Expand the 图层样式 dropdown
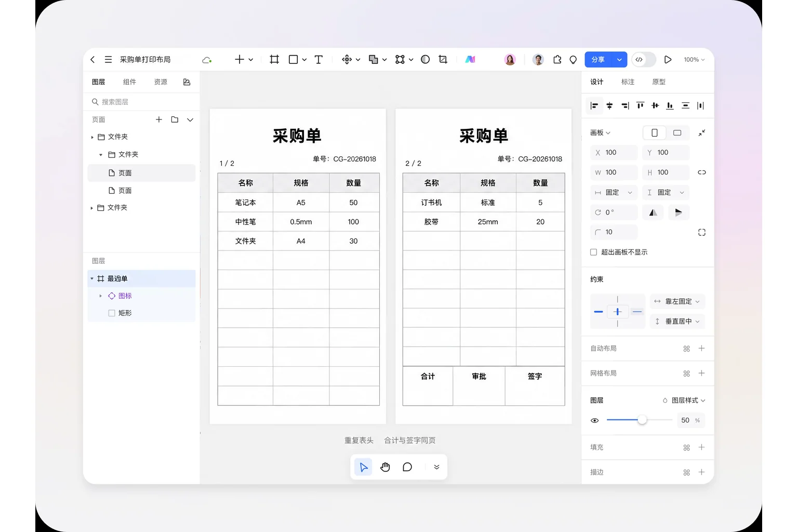 (x=684, y=401)
